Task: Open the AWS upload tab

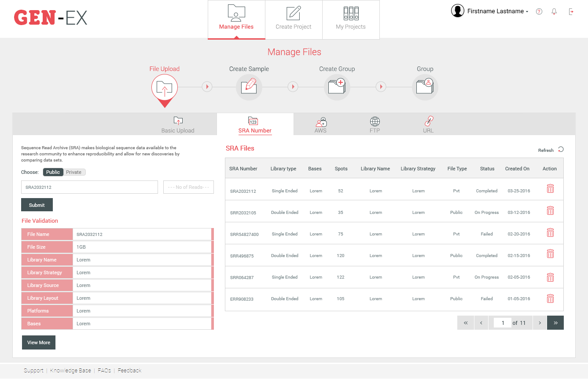Action: (320, 125)
